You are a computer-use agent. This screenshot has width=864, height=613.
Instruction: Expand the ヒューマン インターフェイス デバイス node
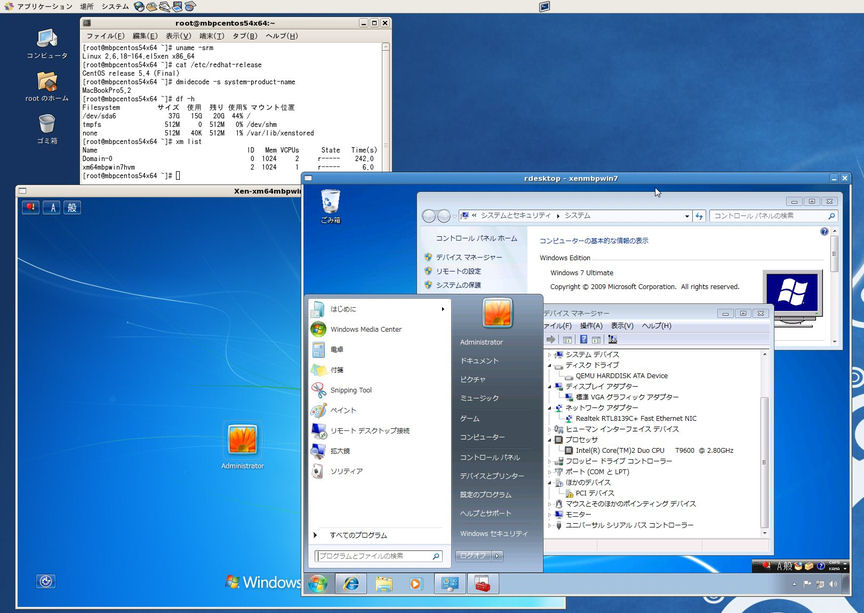tap(549, 429)
